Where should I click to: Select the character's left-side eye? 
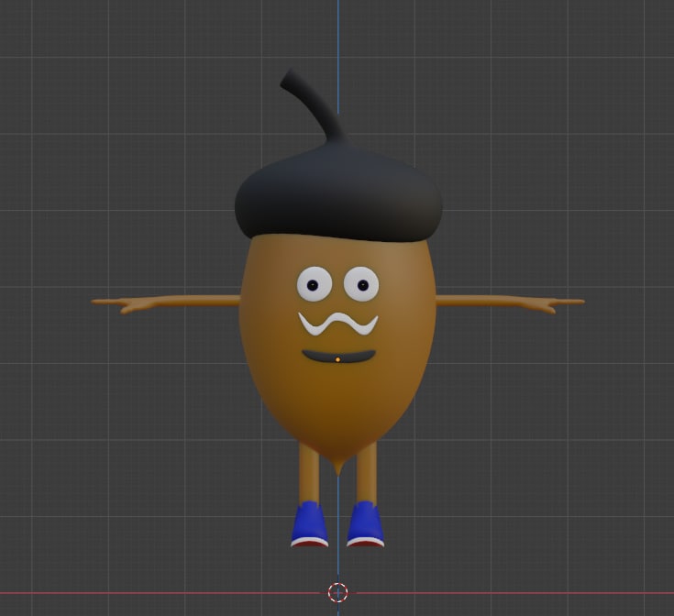[x=315, y=284]
